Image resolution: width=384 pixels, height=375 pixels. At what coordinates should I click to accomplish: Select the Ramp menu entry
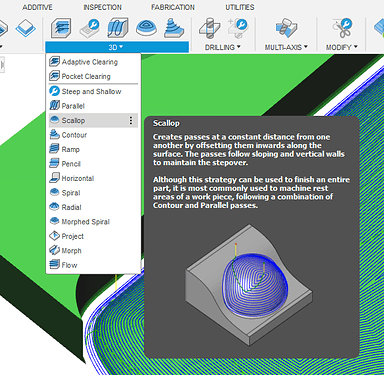click(x=93, y=149)
